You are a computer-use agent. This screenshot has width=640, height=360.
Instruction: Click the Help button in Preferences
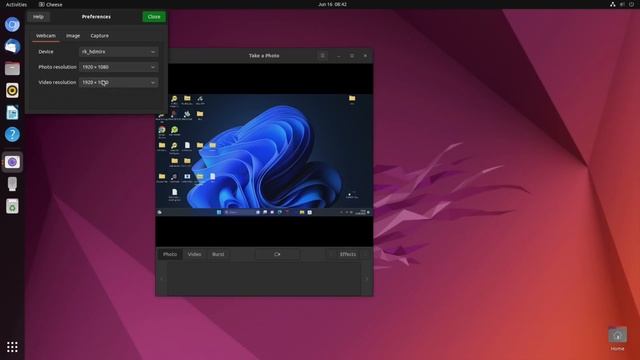[38, 17]
